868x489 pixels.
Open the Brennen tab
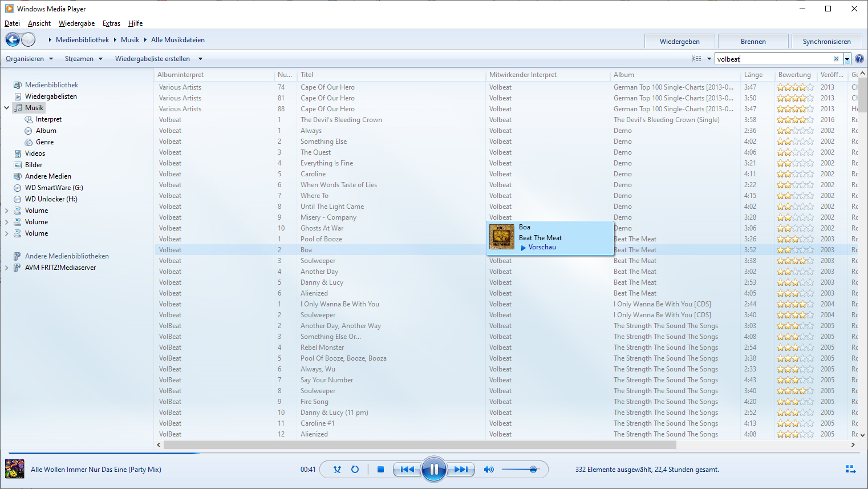tap(753, 42)
